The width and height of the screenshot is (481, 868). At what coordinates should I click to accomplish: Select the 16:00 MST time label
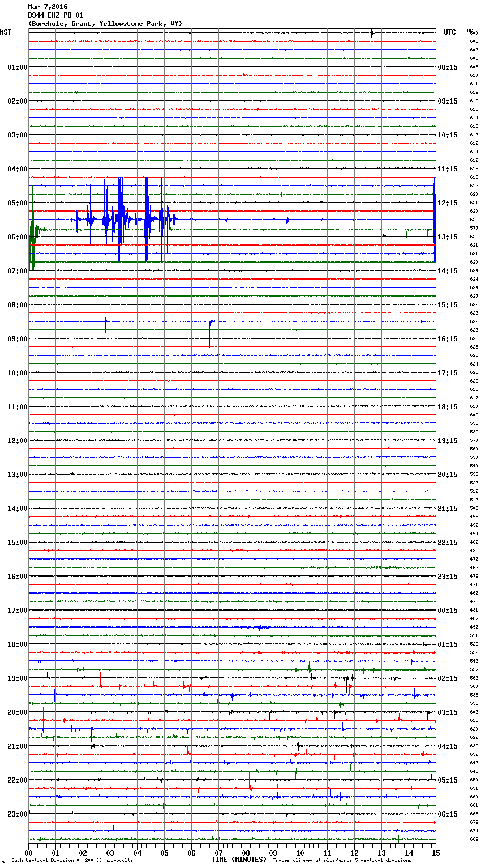tap(18, 577)
